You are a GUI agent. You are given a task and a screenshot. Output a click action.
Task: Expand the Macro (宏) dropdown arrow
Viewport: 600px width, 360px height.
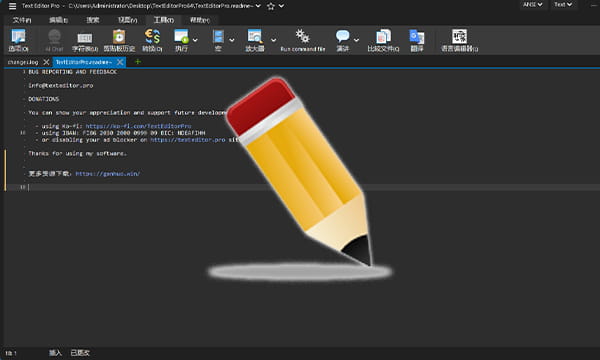(232, 40)
